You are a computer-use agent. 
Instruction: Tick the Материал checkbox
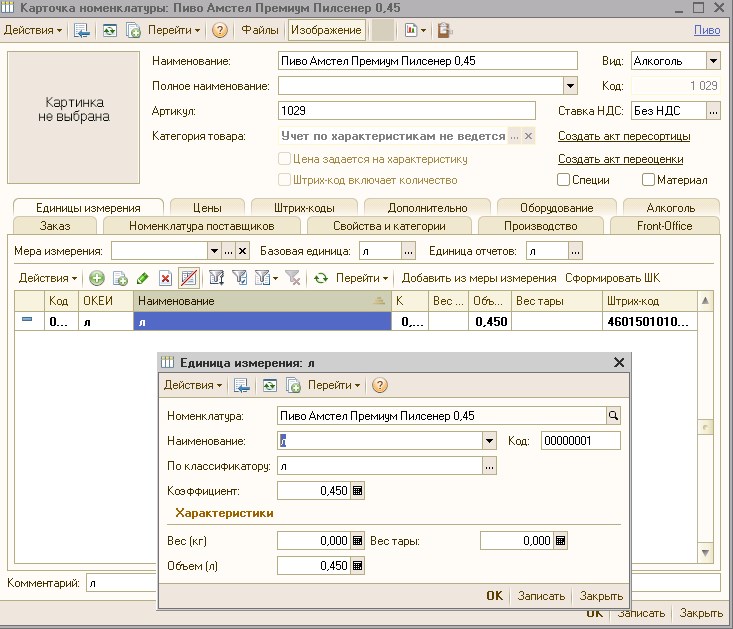[x=649, y=180]
